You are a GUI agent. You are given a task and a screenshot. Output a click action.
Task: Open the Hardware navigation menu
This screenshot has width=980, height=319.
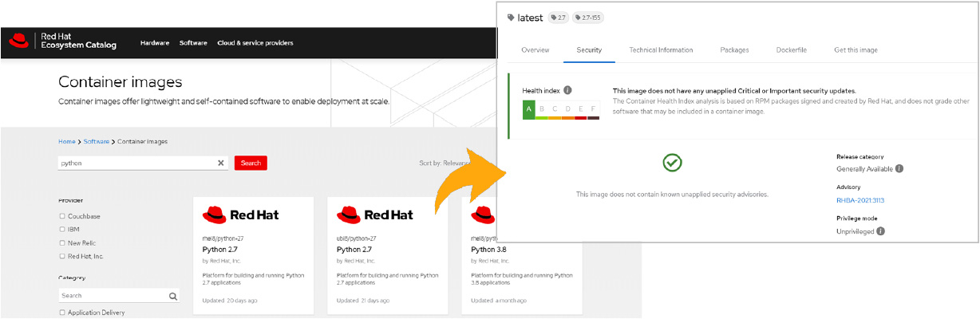tap(155, 43)
